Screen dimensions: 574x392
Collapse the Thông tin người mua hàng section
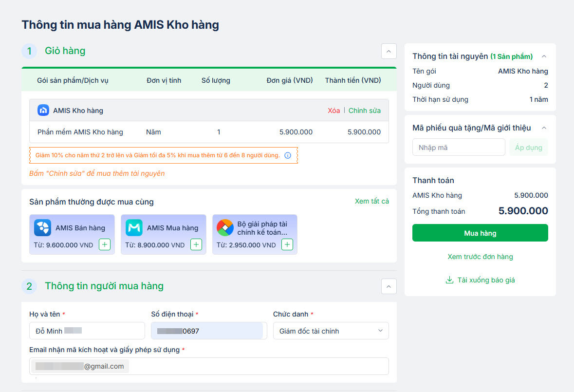tap(389, 286)
